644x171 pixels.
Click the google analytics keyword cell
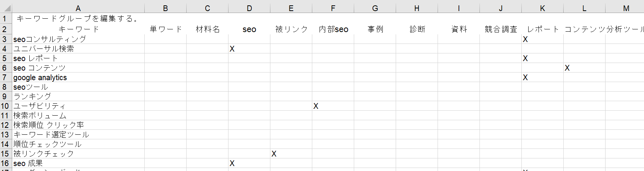pyautogui.click(x=78, y=77)
